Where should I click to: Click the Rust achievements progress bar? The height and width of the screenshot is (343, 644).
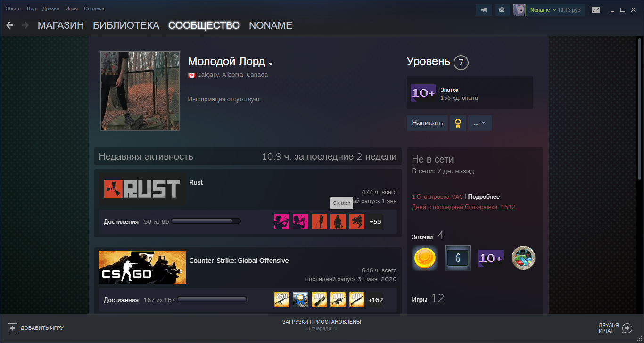[206, 221]
